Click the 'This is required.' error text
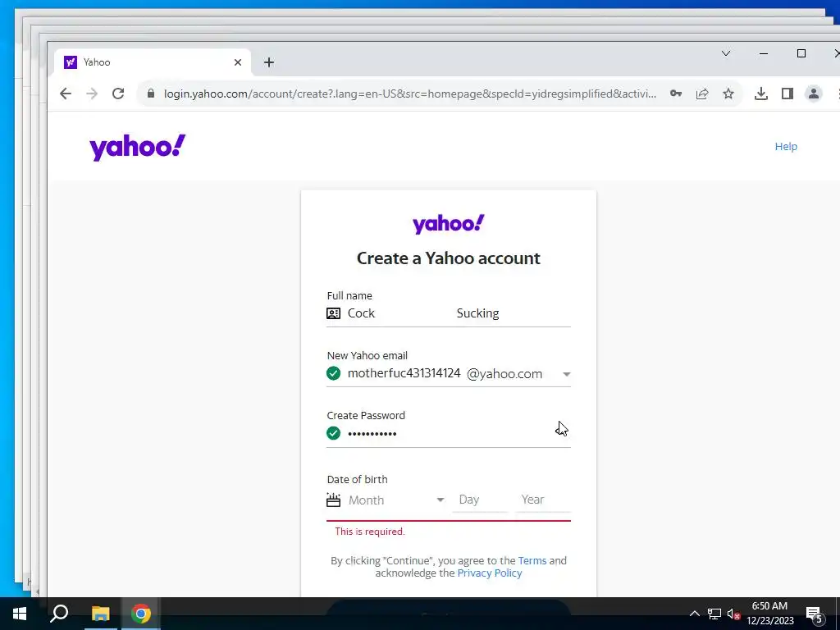The width and height of the screenshot is (840, 630). [x=370, y=532]
